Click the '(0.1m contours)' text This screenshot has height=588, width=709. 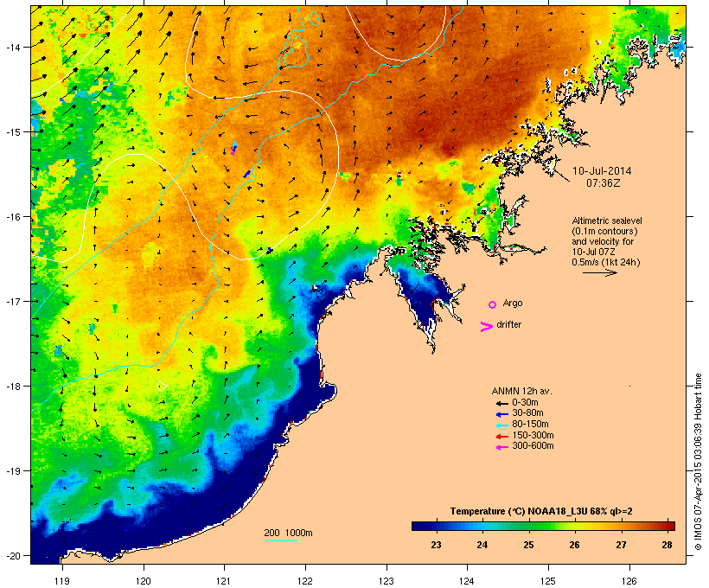(604, 231)
